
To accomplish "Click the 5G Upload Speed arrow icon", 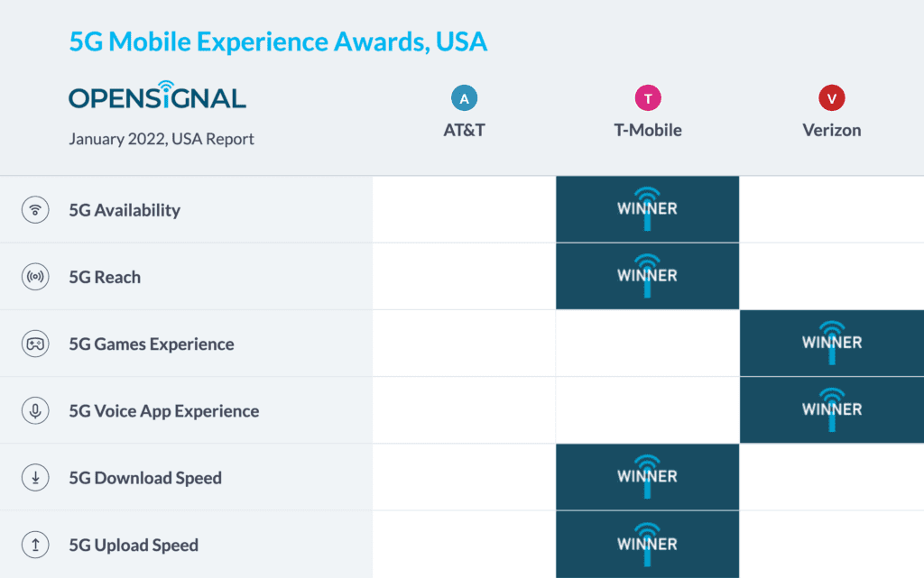I will click(x=35, y=545).
